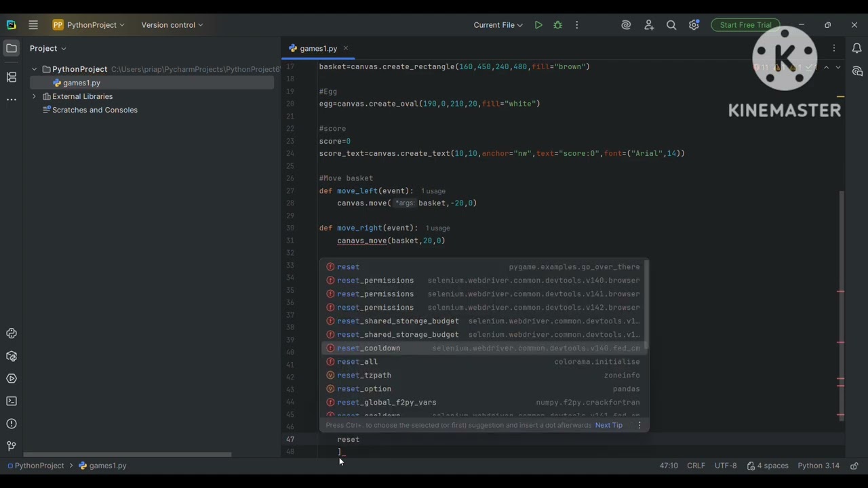
Task: Open PythonProject project dropdown
Action: (x=89, y=25)
